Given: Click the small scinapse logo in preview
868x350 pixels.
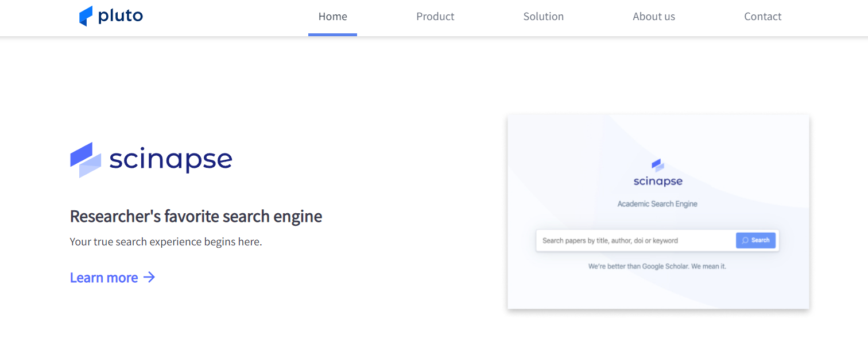Looking at the screenshot, I should [x=658, y=173].
